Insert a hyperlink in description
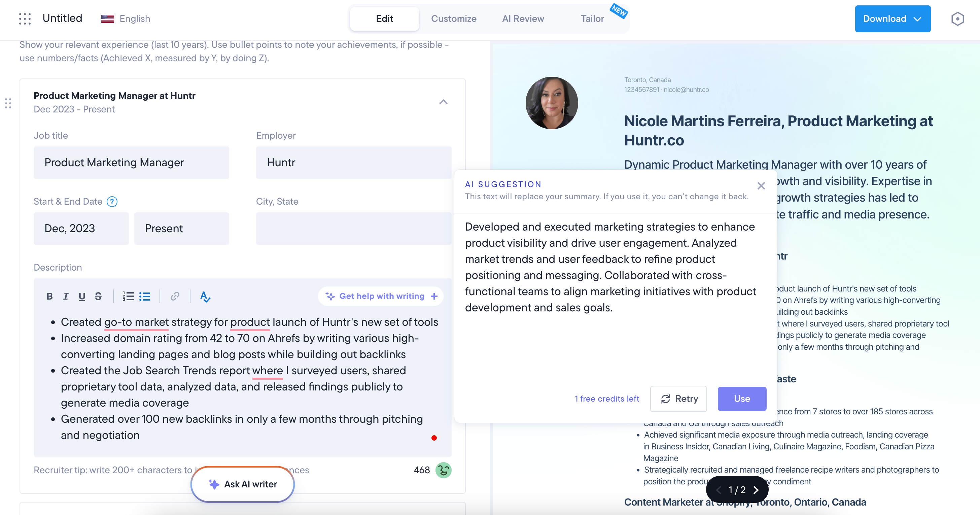Screen dimensions: 980x515 point(175,296)
